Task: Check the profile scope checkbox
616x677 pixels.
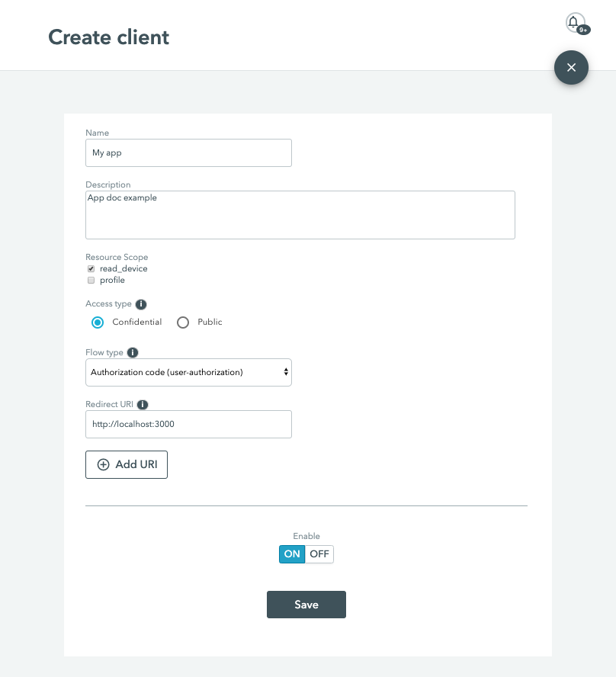Action: coord(91,281)
